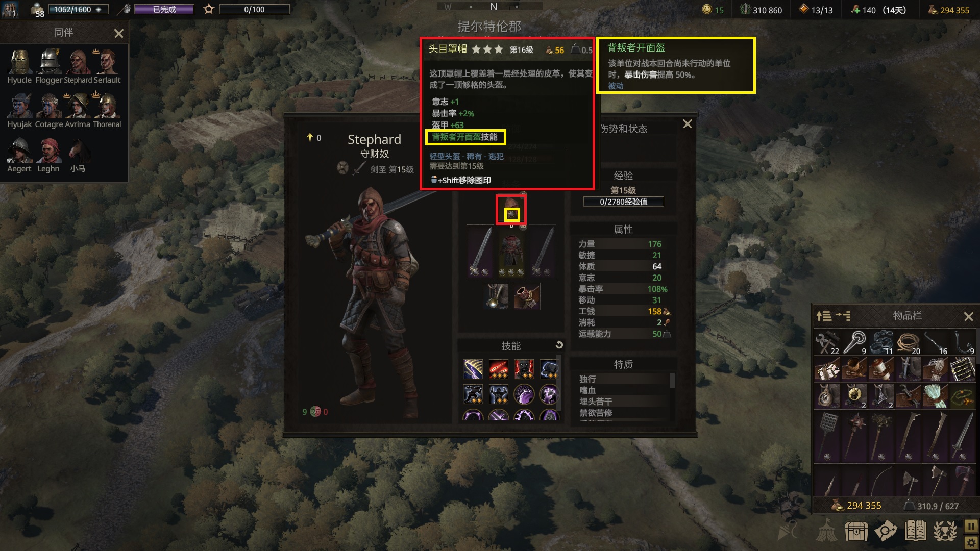Open the laurel trophy achievements icon
The image size is (980, 551).
(x=945, y=531)
